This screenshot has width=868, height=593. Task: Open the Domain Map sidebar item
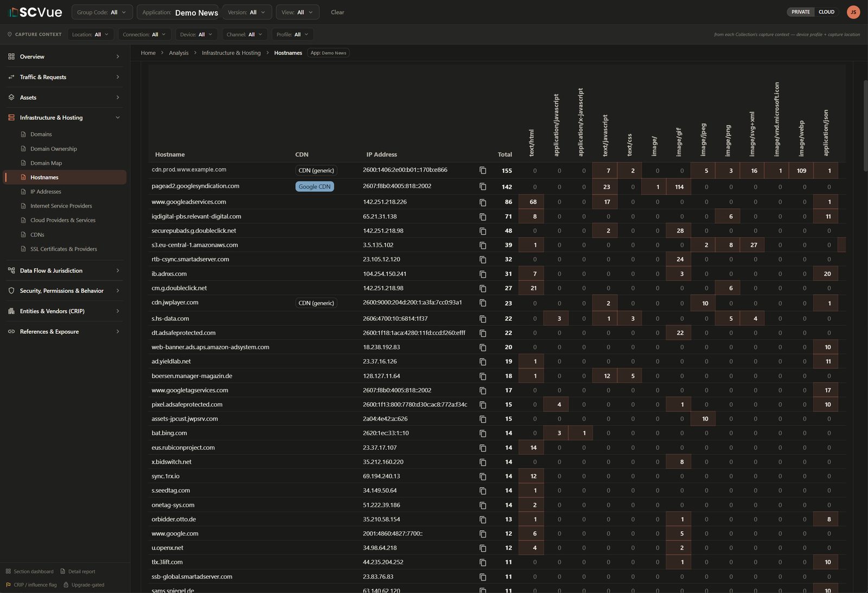46,163
